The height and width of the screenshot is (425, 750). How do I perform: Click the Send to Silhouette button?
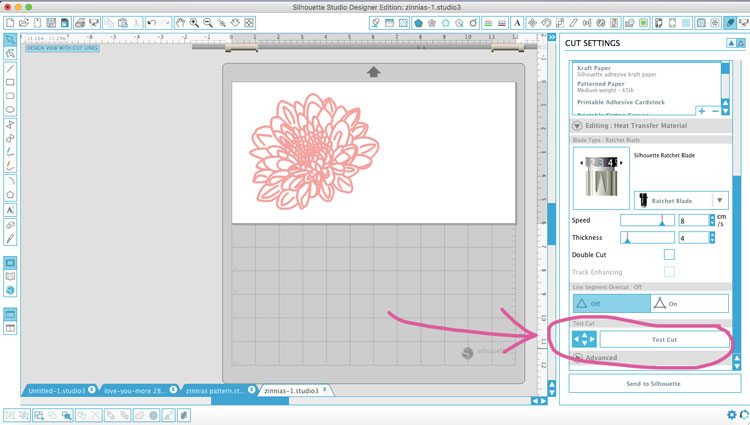[654, 383]
